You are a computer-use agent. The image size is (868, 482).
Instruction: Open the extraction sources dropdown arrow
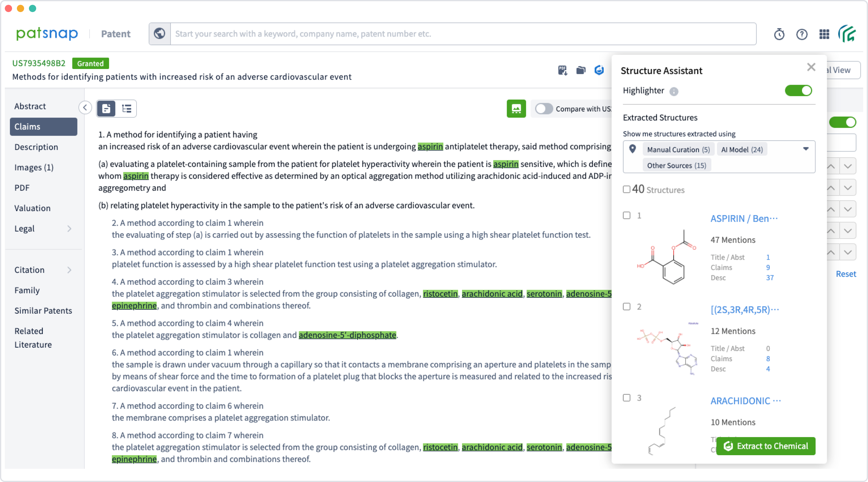[x=806, y=149]
